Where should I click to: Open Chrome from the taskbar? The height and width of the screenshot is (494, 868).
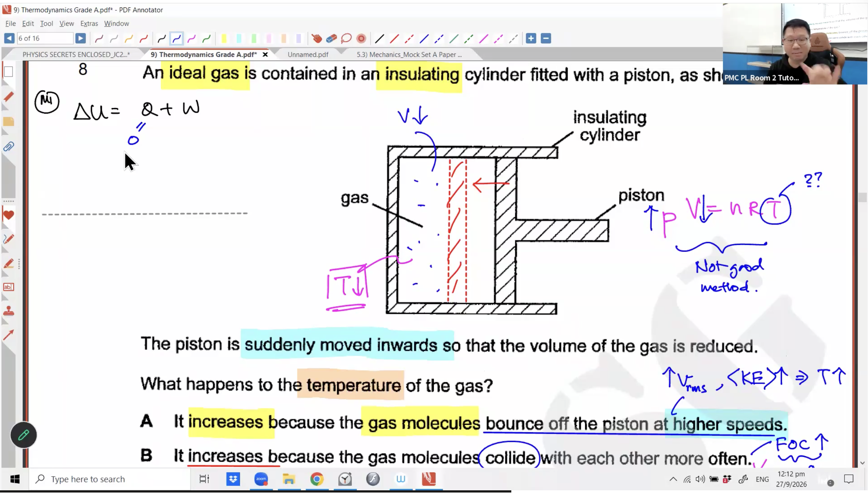click(317, 479)
